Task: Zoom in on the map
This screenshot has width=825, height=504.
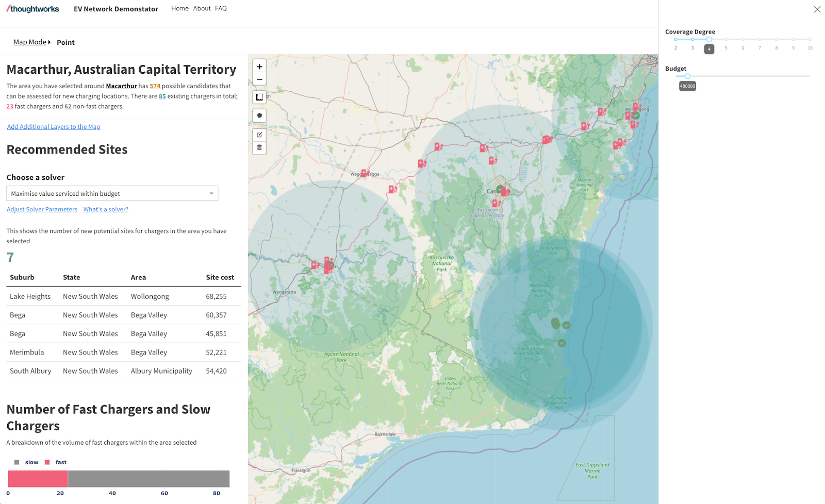Action: [259, 66]
